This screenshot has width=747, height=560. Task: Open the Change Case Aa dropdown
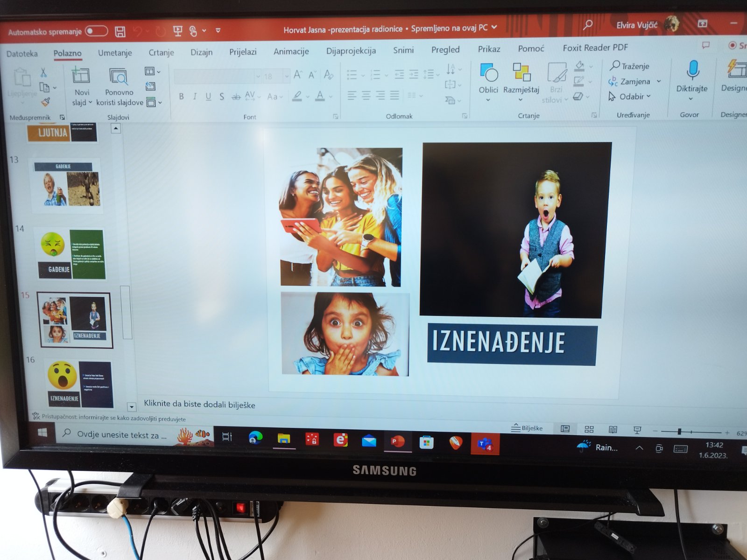click(x=275, y=97)
